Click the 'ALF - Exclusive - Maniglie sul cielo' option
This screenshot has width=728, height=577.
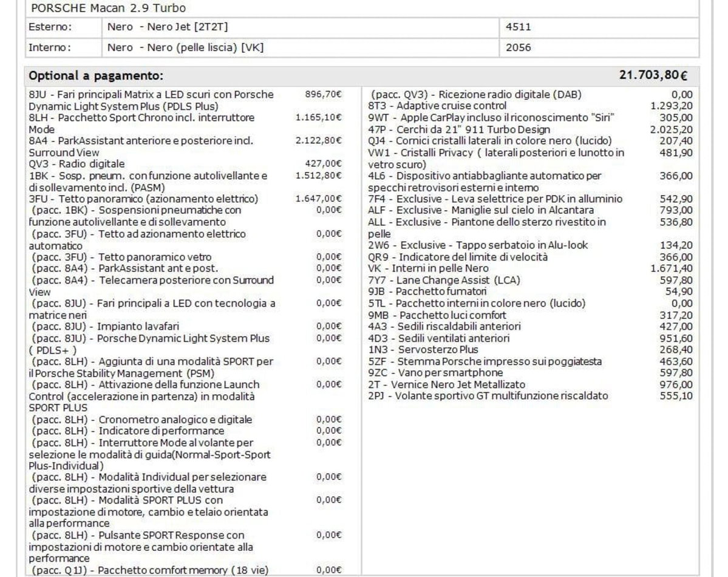coord(481,210)
